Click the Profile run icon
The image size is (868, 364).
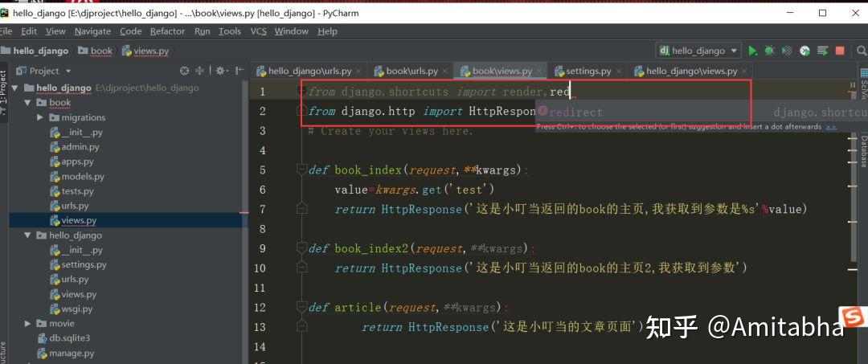point(805,51)
